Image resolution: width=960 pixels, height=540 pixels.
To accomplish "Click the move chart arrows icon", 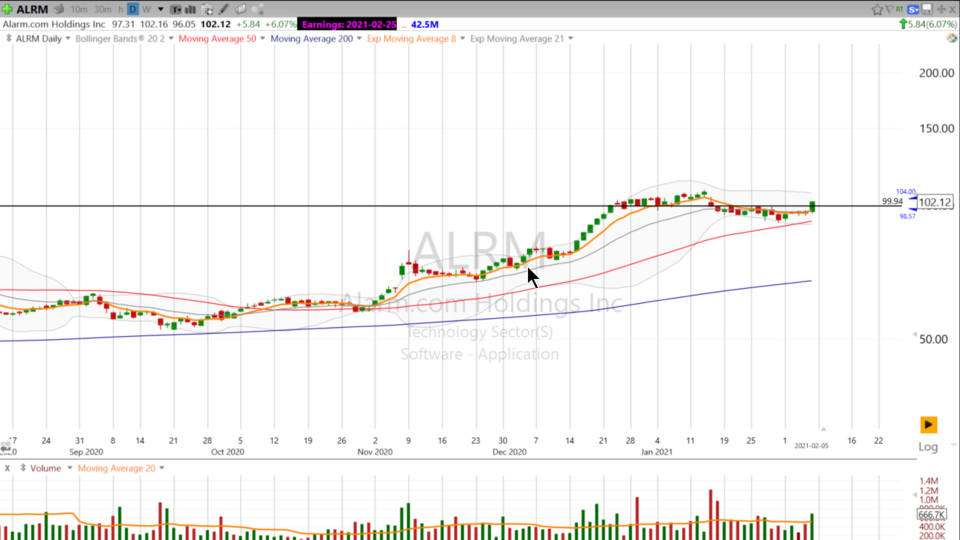I will (x=941, y=9).
